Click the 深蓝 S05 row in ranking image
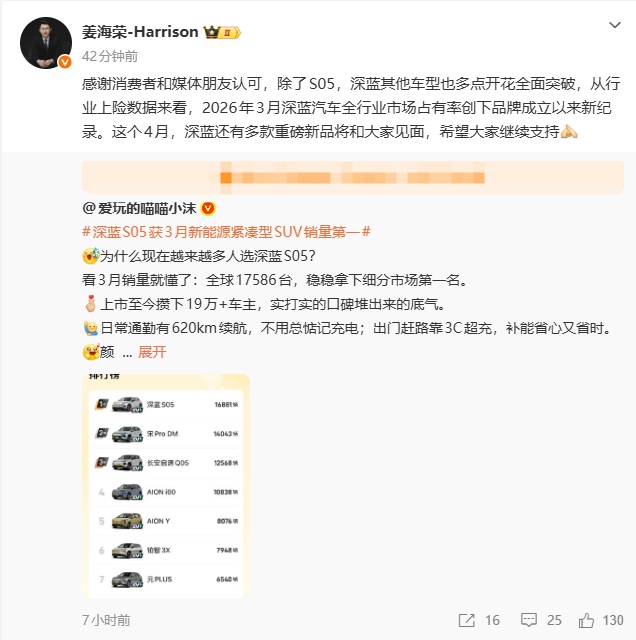Viewport: 636px width, 640px height. pyautogui.click(x=166, y=404)
